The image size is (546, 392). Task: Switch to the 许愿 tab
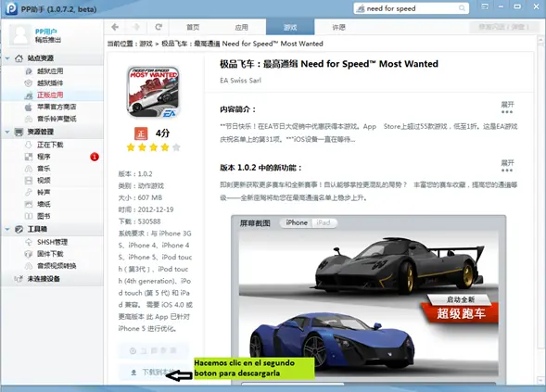point(338,27)
